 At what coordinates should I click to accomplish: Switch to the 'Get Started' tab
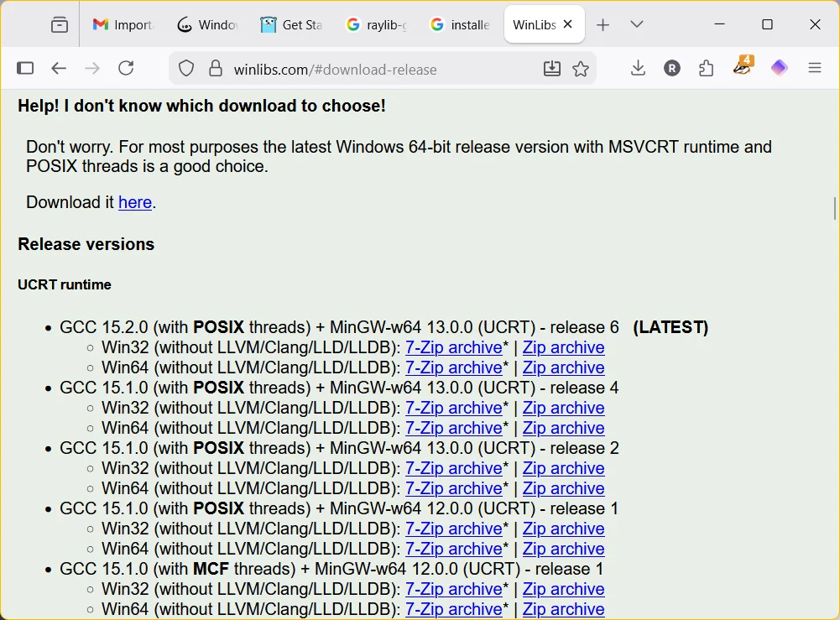291,24
